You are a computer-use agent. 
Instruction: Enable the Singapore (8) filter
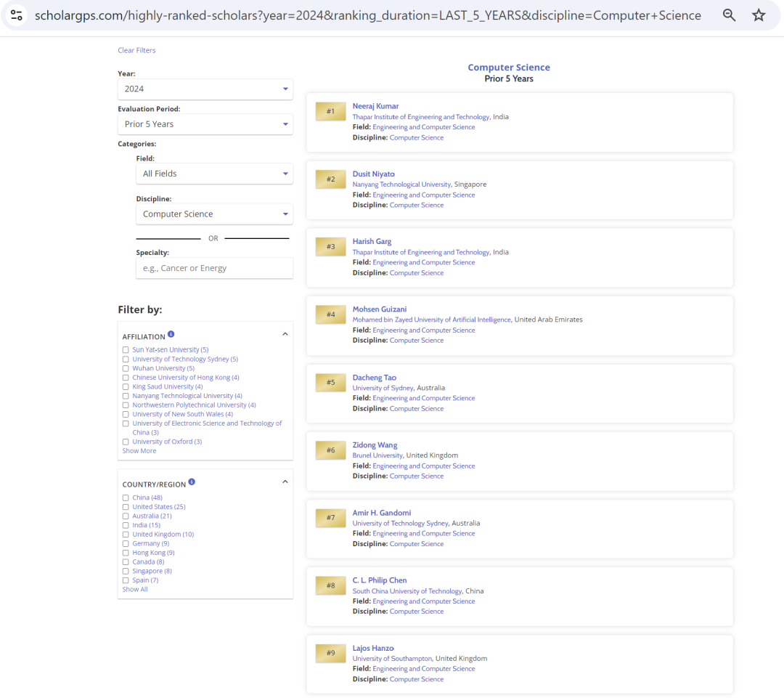click(x=126, y=571)
